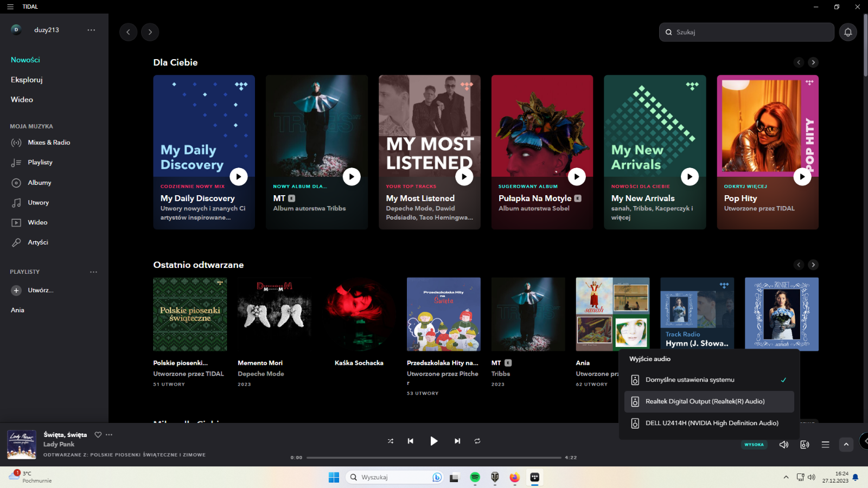Open Firefox from the taskbar

coord(514,477)
